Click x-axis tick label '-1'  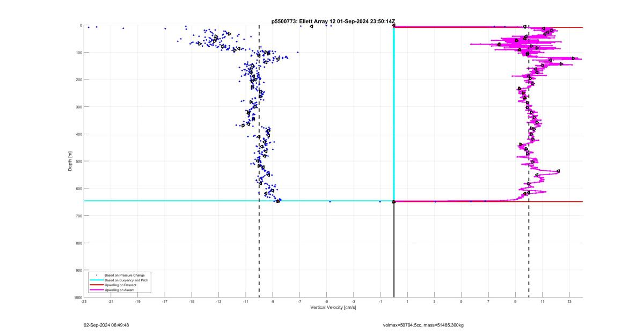pos(380,302)
